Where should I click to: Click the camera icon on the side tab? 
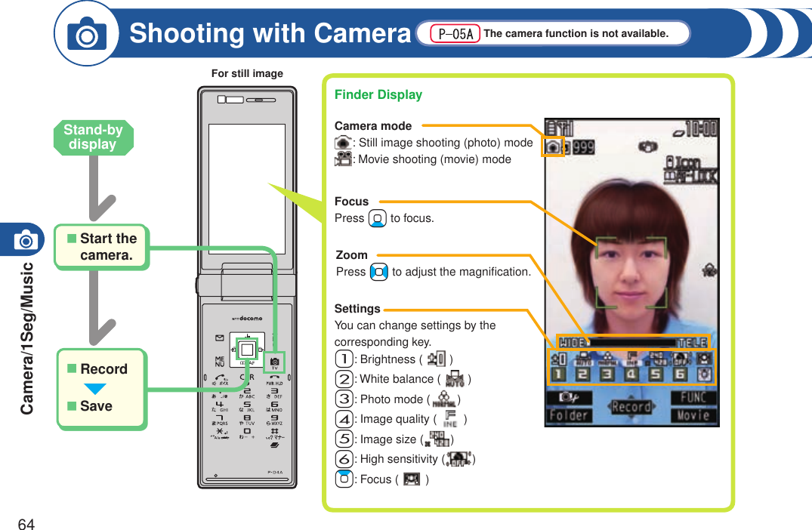click(26, 240)
